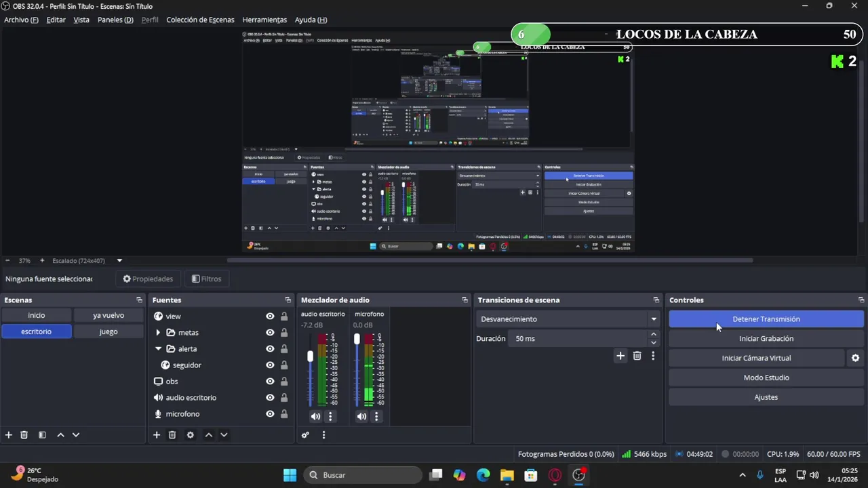This screenshot has height=488, width=868.
Task: Open the Archivo menu
Action: point(21,20)
